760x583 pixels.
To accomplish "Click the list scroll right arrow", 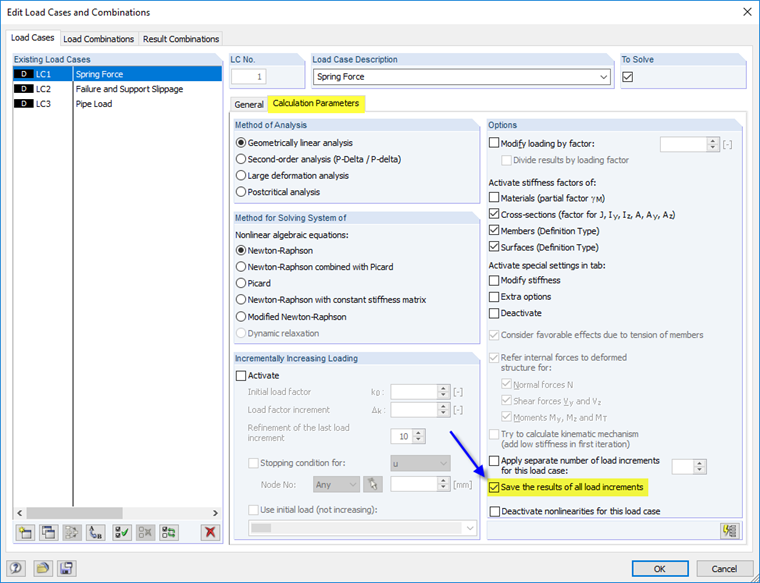I will [x=216, y=513].
